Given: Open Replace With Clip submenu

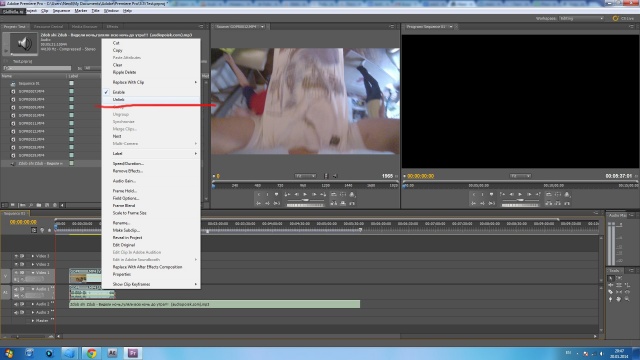Looking at the screenshot, I should point(151,82).
